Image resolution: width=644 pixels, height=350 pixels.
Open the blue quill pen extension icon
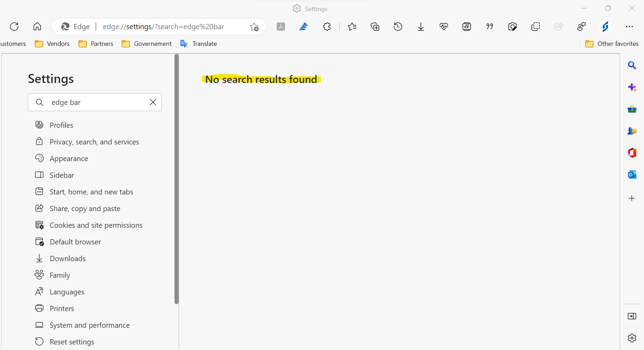(304, 27)
